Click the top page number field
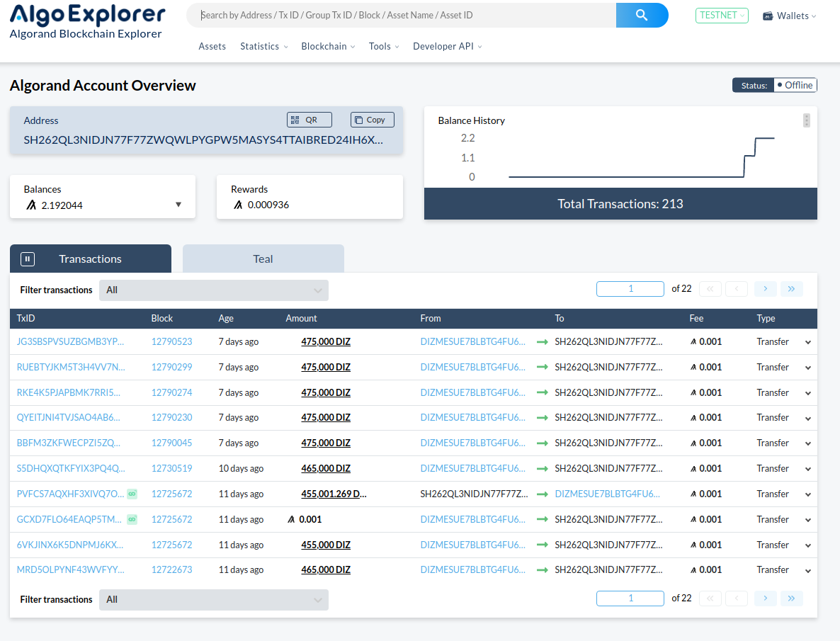Image resolution: width=840 pixels, height=641 pixels. point(630,289)
